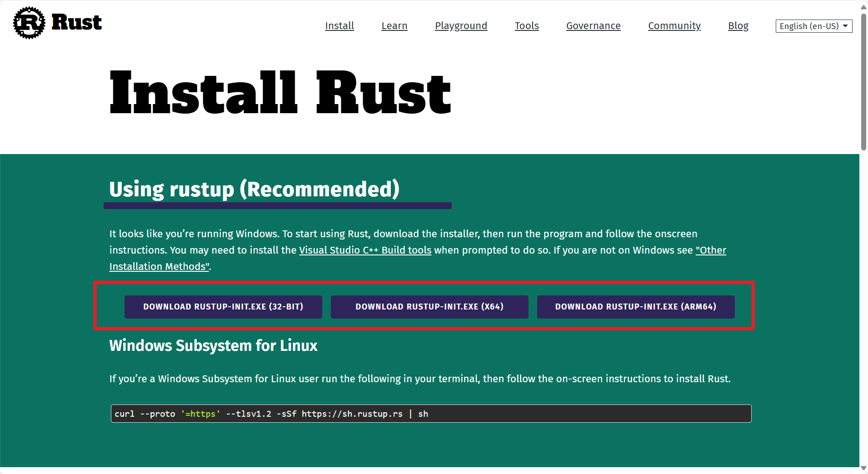Open the Community nav link
Image resolution: width=868 pixels, height=474 pixels.
(x=674, y=26)
